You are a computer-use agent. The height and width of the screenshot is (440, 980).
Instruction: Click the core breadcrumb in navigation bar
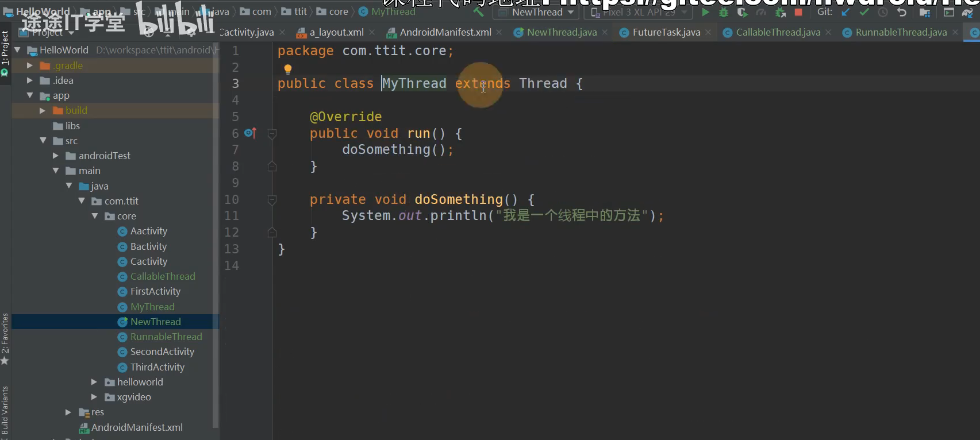332,11
